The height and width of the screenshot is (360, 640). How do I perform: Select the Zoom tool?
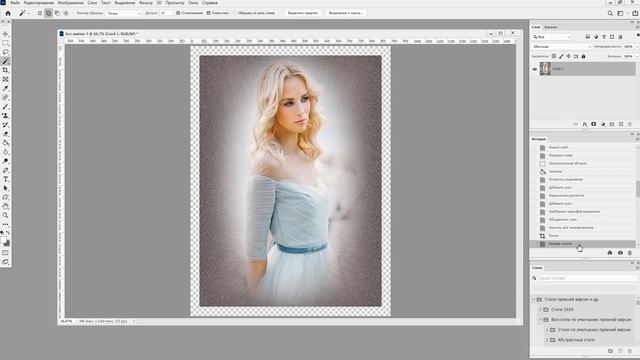click(5, 215)
